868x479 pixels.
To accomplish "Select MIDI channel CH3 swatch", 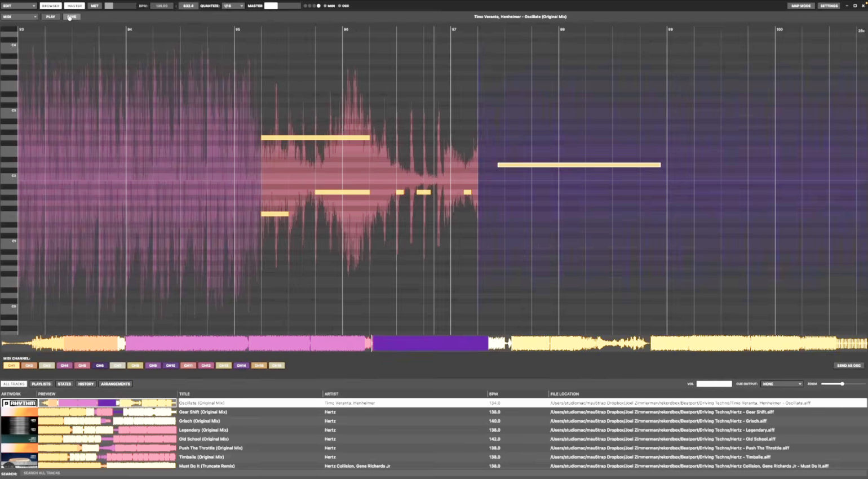I will pos(47,366).
